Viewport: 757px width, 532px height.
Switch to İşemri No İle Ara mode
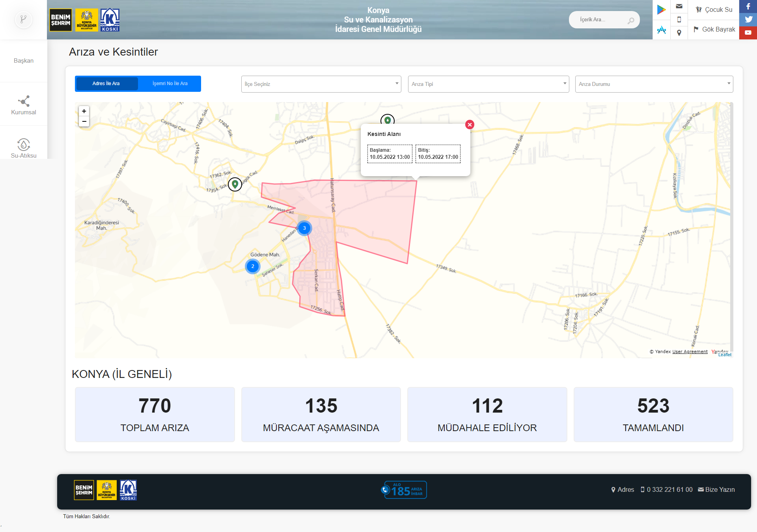click(x=170, y=84)
